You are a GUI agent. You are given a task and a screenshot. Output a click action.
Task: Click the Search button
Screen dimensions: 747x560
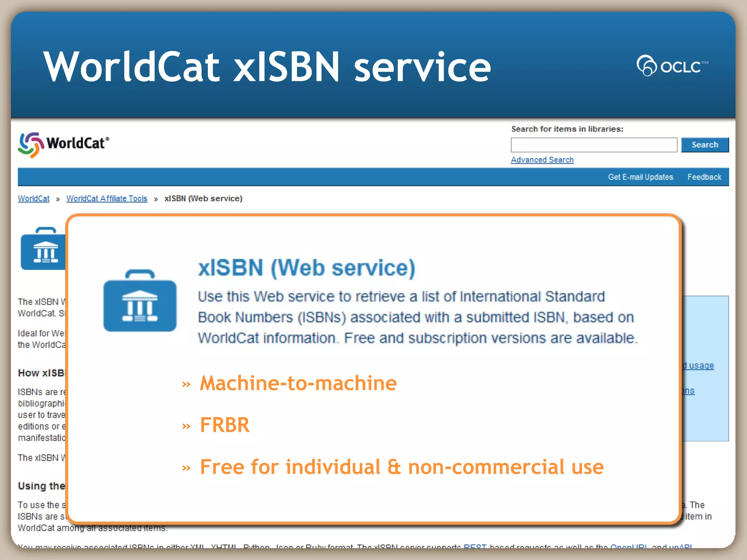705,145
